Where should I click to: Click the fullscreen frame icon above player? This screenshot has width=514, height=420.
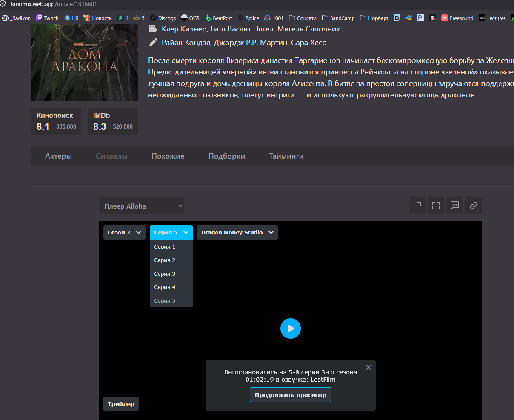(436, 206)
